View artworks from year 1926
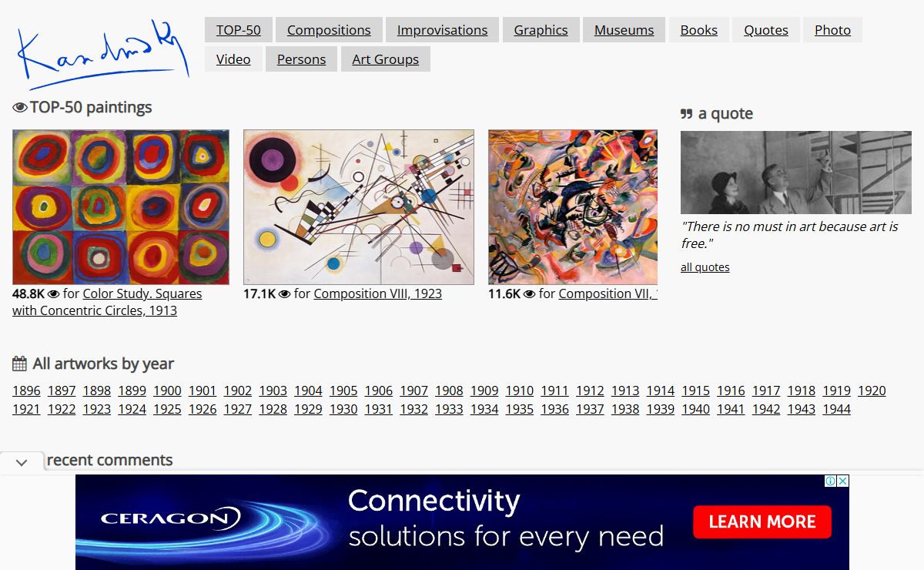This screenshot has width=924, height=570. click(203, 409)
